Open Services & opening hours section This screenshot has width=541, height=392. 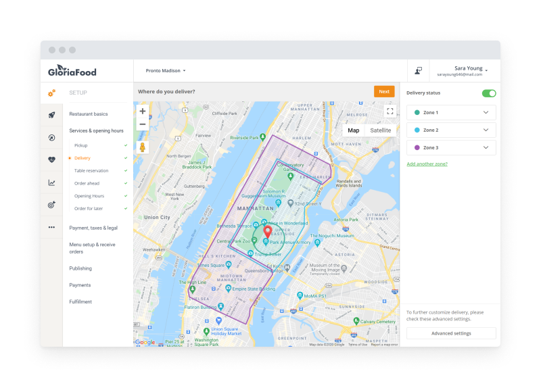click(96, 130)
